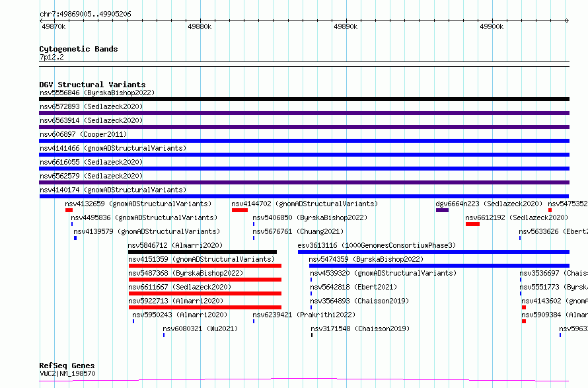588x388 pixels.
Task: Select the dgv6664n223 (Sedlazeck2020) label
Action: [489, 204]
